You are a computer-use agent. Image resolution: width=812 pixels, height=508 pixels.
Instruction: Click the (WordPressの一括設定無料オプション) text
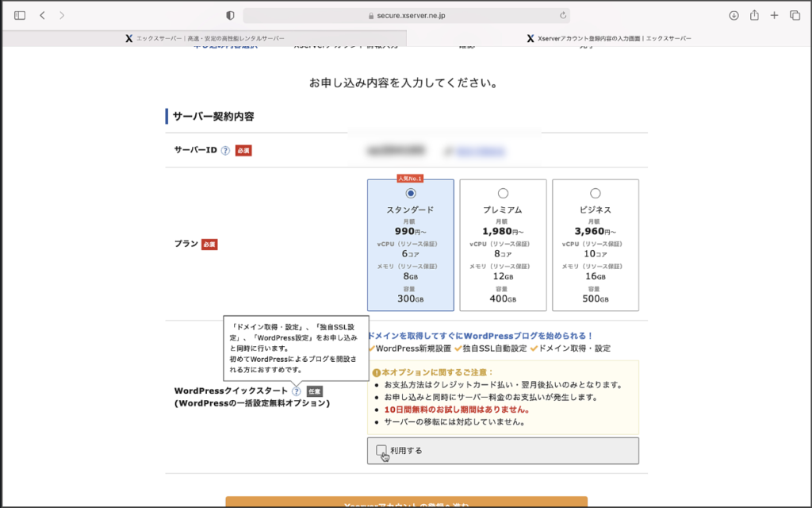click(252, 403)
